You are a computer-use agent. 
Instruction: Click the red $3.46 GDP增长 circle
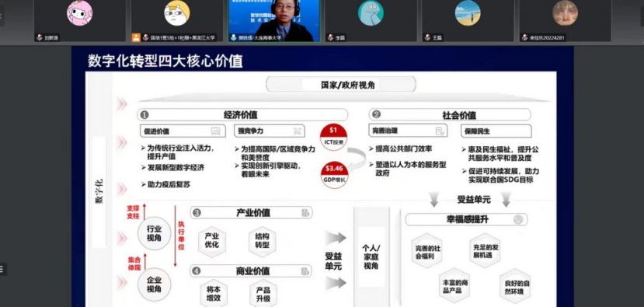click(334, 175)
